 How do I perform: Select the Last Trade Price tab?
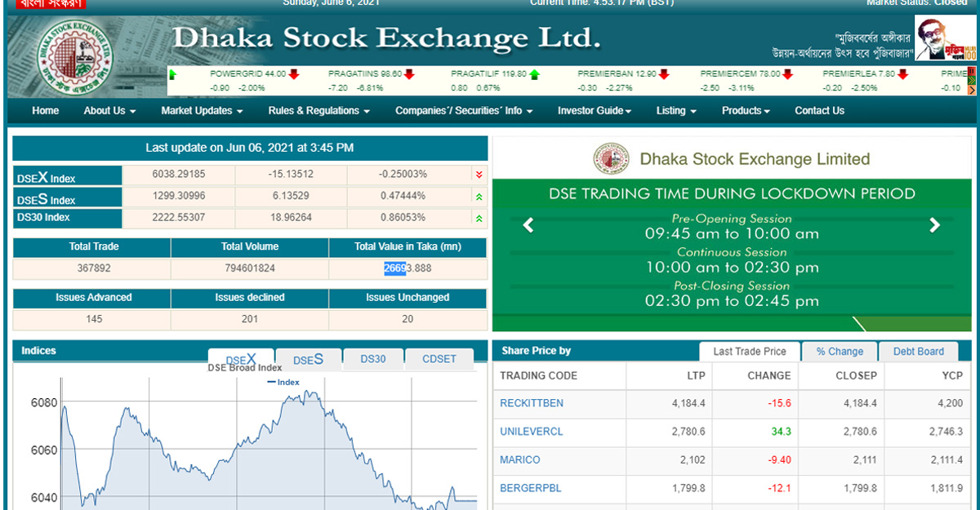pos(750,352)
